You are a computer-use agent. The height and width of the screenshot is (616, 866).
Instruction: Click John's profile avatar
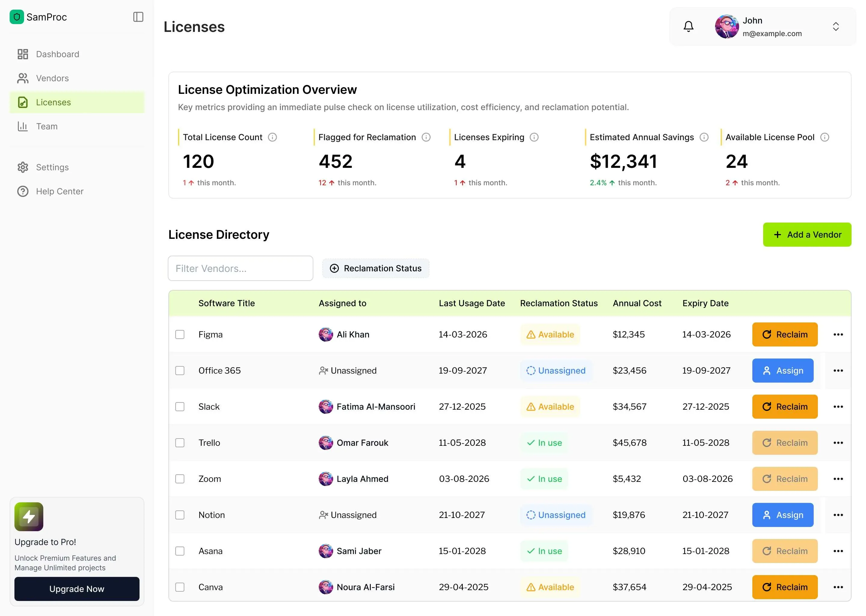pyautogui.click(x=726, y=26)
